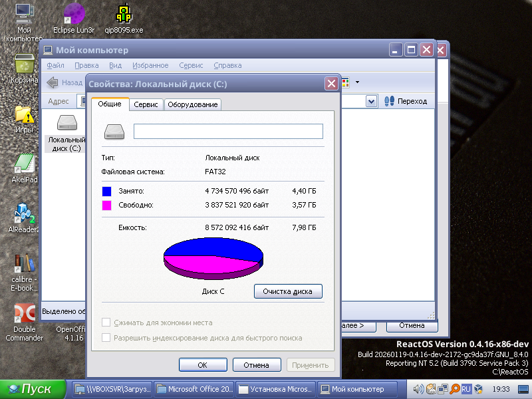Open the Корзина recycle bin icon
This screenshot has height=399, width=532.
coord(24,68)
